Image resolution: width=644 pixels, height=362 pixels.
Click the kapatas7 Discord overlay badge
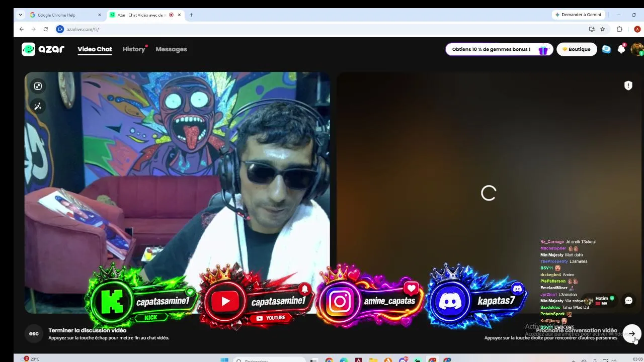tap(476, 297)
